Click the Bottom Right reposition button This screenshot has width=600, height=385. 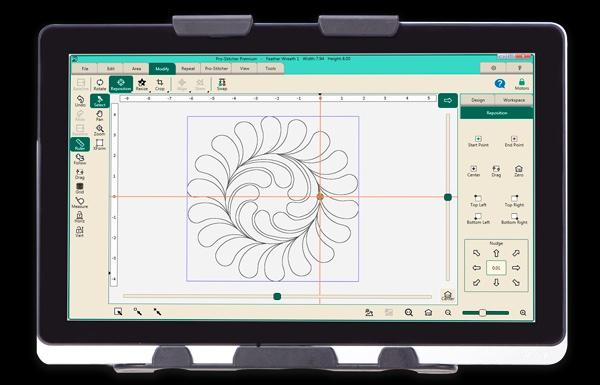click(514, 219)
